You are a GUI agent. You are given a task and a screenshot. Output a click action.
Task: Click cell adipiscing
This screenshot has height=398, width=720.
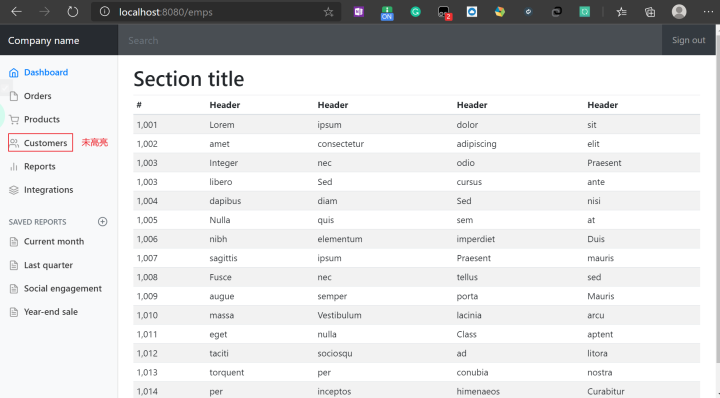tap(476, 144)
